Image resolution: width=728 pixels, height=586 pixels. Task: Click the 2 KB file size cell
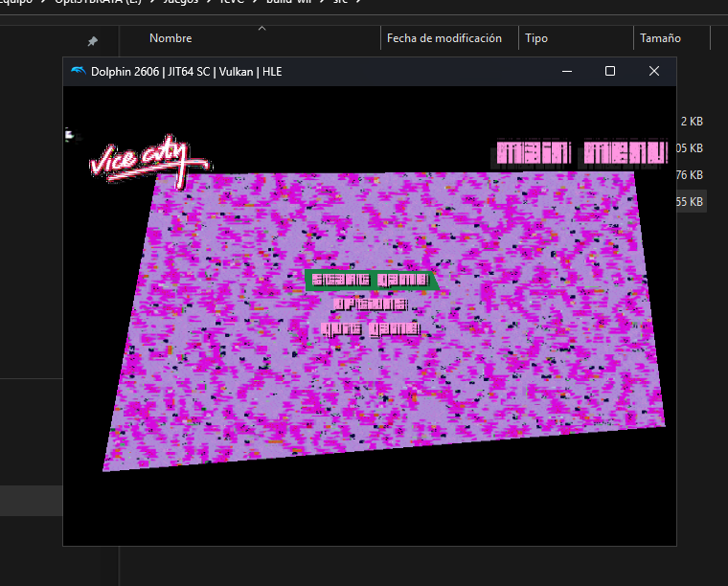(x=692, y=121)
